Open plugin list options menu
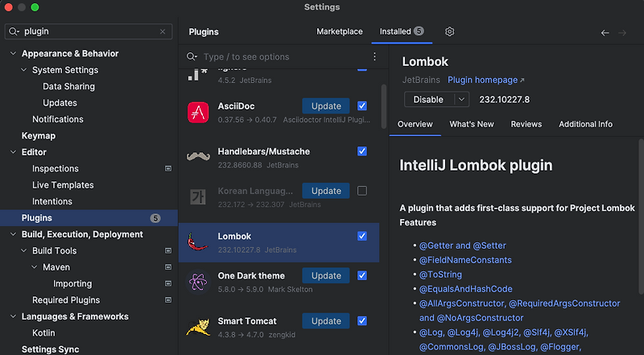Viewport: 644px width, 355px height. (374, 57)
